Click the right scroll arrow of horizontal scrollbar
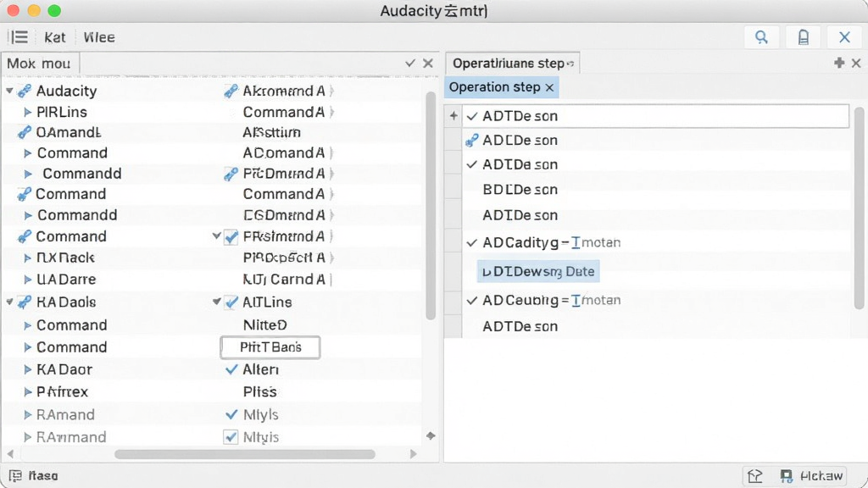This screenshot has height=488, width=868. pyautogui.click(x=413, y=454)
